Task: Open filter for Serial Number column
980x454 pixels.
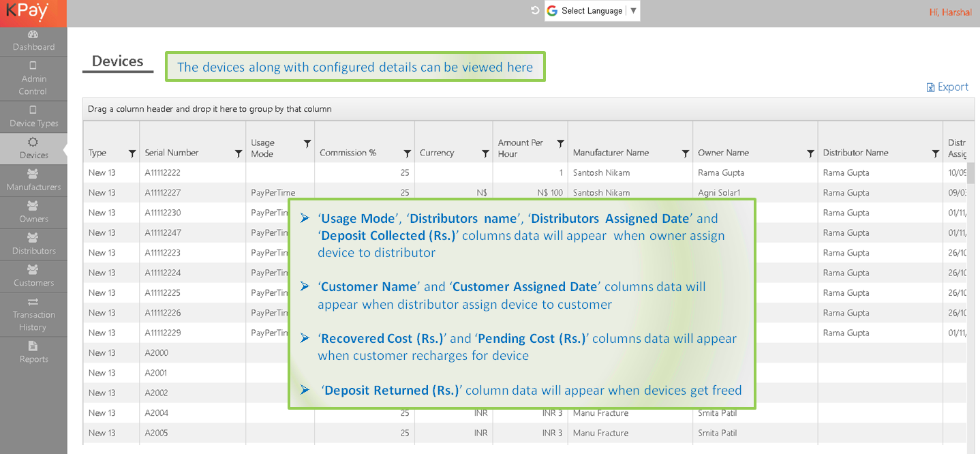Action: (x=239, y=153)
